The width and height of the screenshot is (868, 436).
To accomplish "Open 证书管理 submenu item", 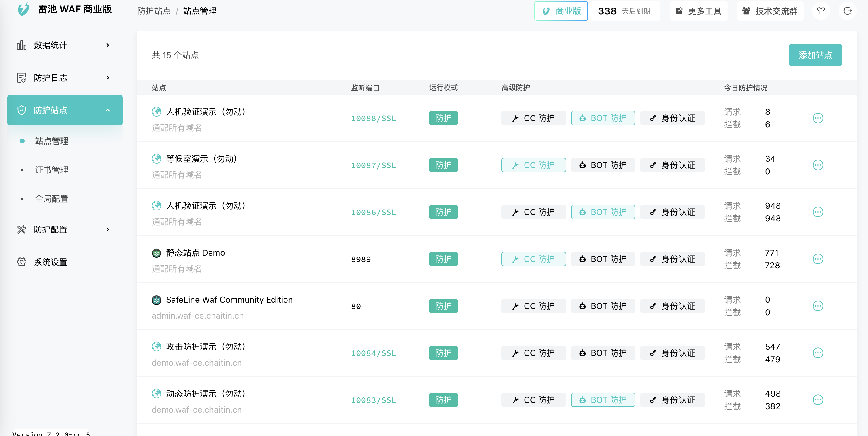I will 51,170.
